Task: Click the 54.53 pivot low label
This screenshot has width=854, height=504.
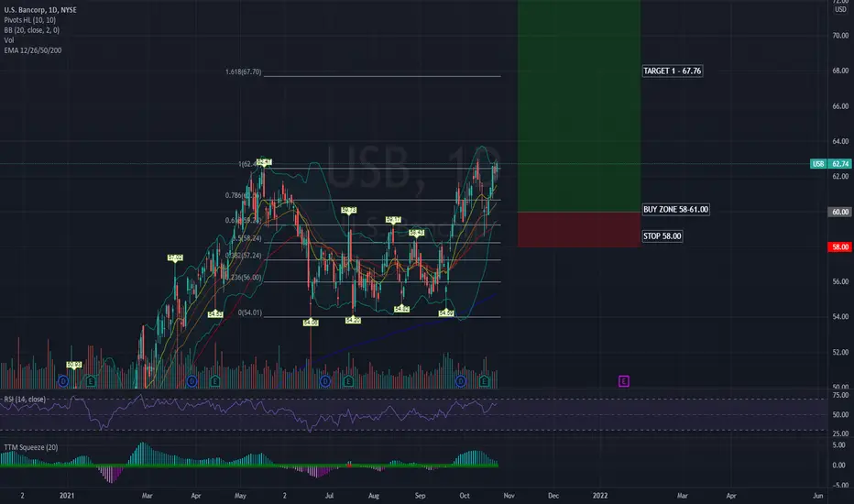Action: 215,313
